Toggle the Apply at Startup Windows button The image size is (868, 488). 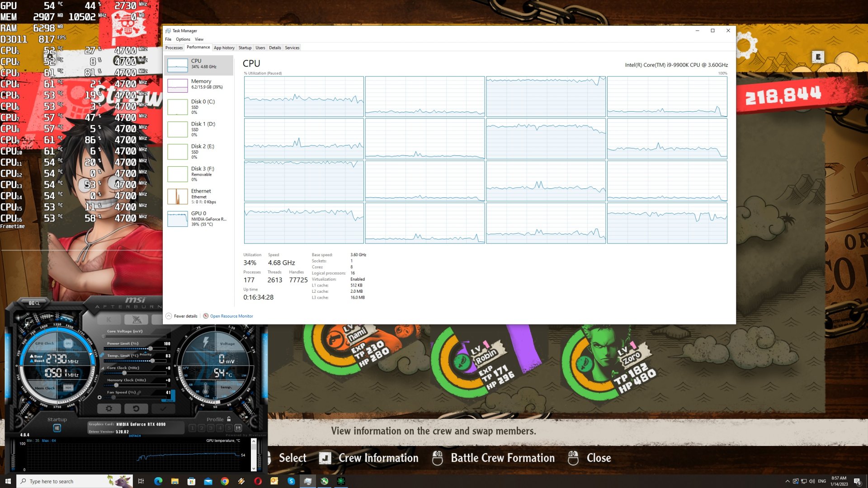click(57, 428)
